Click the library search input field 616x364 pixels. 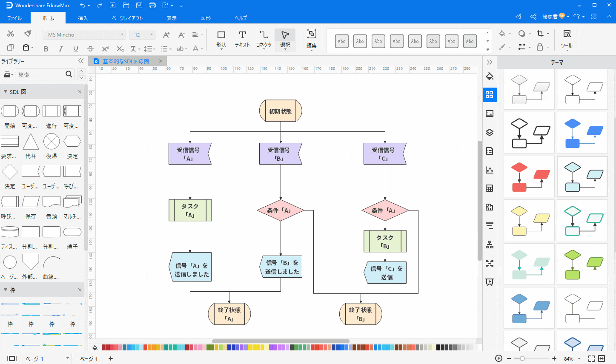pos(40,75)
